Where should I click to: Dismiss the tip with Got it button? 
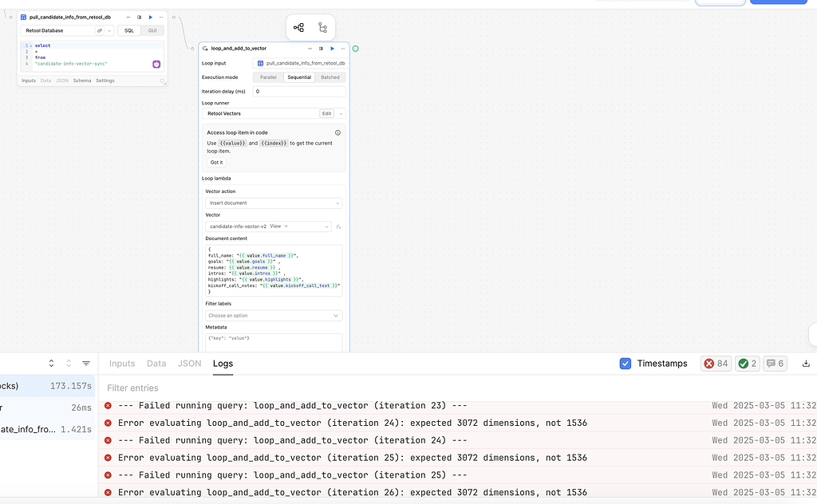(x=215, y=162)
